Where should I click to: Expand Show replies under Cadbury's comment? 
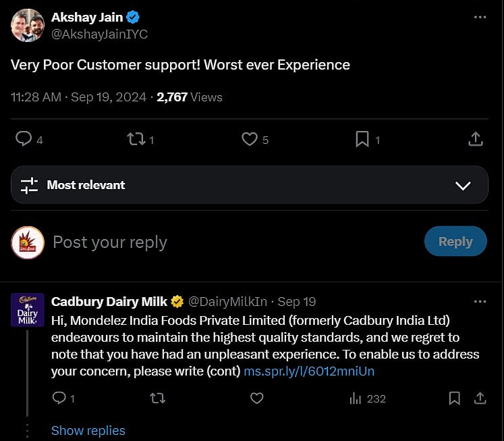[88, 430]
